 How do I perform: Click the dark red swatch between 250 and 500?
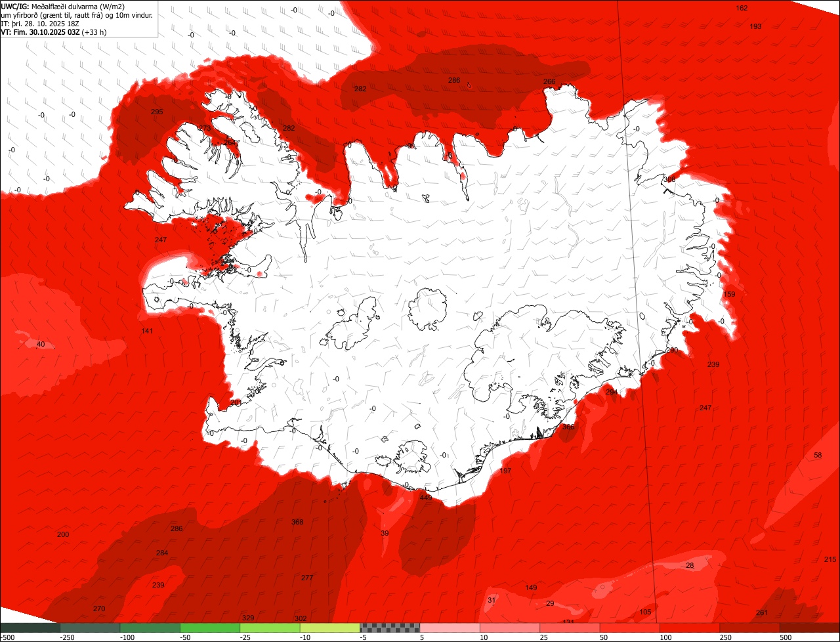(x=750, y=628)
